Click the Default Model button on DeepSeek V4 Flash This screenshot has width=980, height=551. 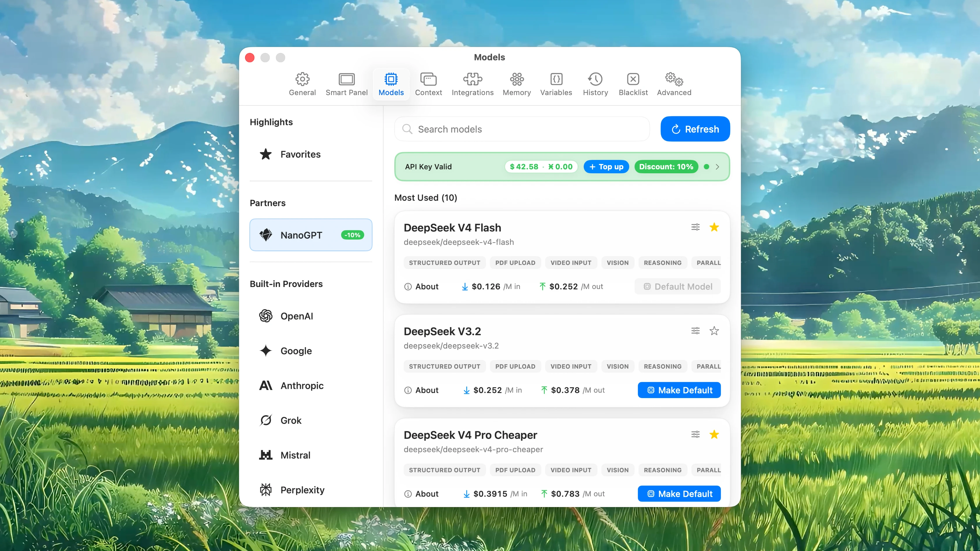click(678, 287)
